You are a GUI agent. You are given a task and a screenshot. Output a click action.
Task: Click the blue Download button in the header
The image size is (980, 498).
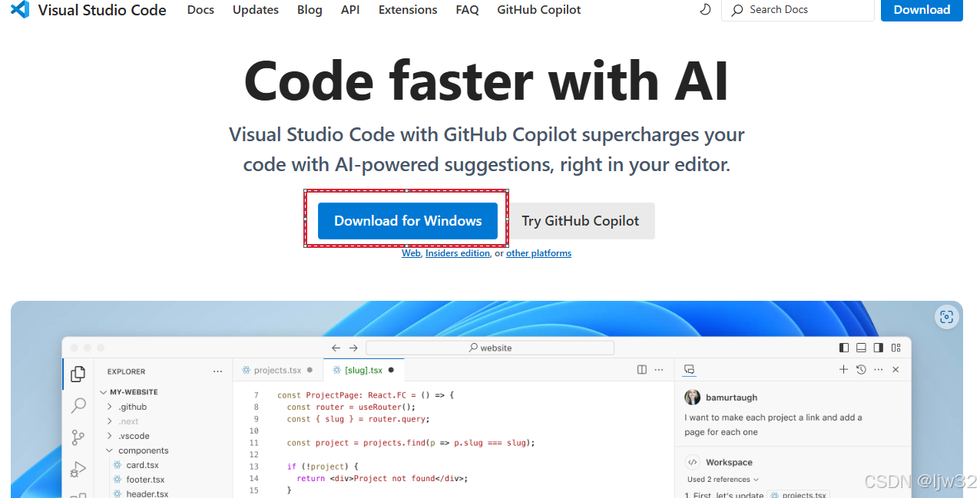tap(922, 10)
